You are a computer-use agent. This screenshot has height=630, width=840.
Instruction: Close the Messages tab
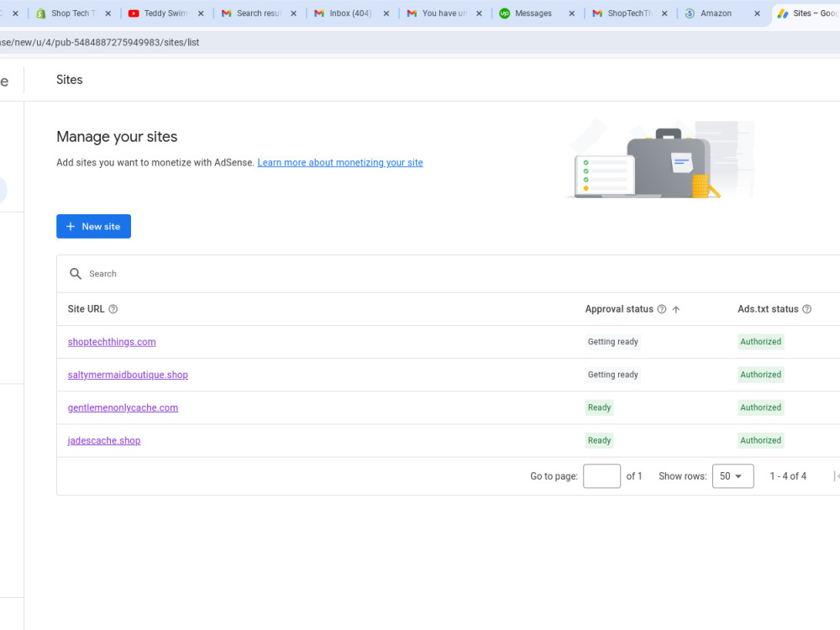571,13
